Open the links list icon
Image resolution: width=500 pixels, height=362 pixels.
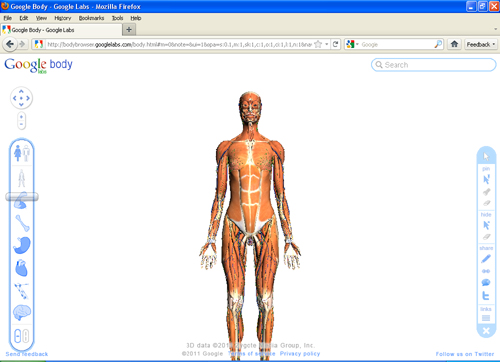point(486,318)
